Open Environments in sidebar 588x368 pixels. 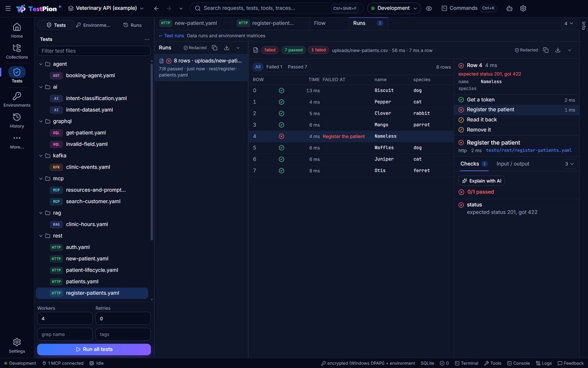tap(17, 99)
